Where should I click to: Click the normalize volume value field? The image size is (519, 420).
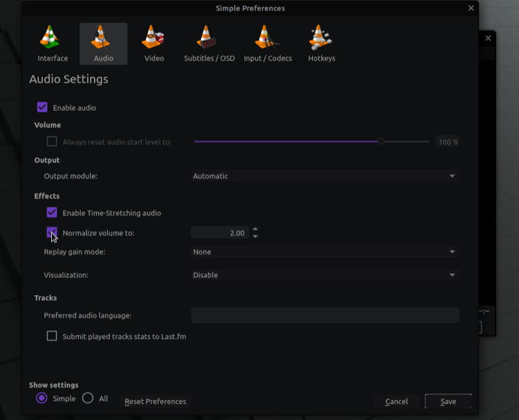click(219, 232)
